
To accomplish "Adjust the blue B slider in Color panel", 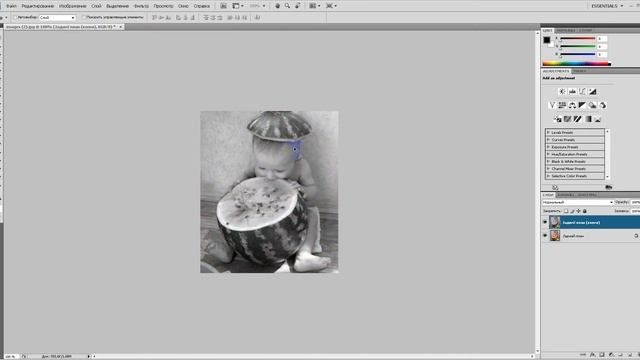I will (x=578, y=54).
